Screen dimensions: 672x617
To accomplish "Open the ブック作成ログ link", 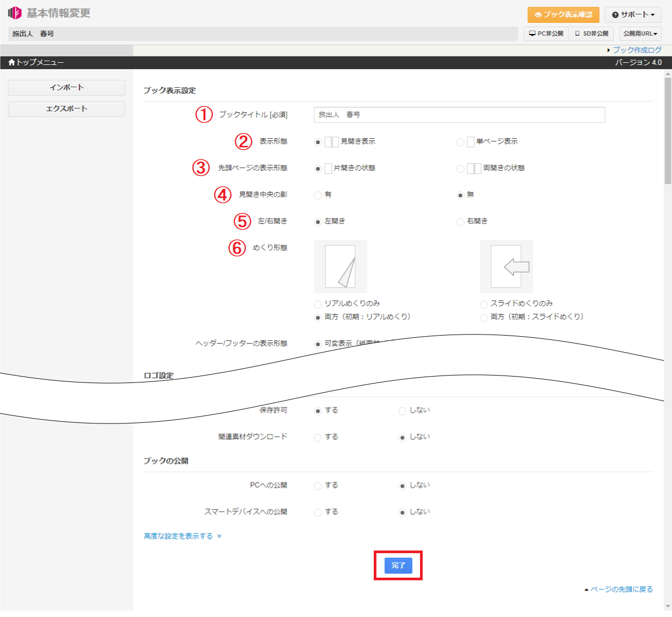I will tap(637, 50).
